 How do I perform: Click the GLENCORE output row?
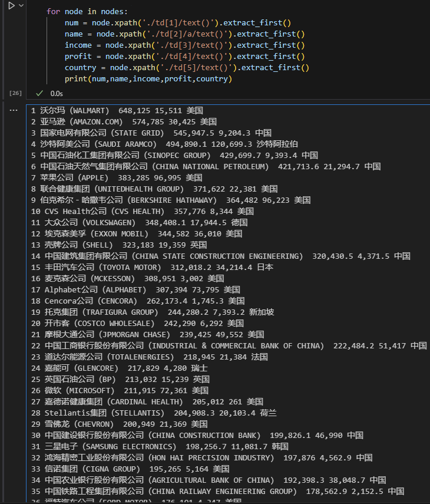120,368
